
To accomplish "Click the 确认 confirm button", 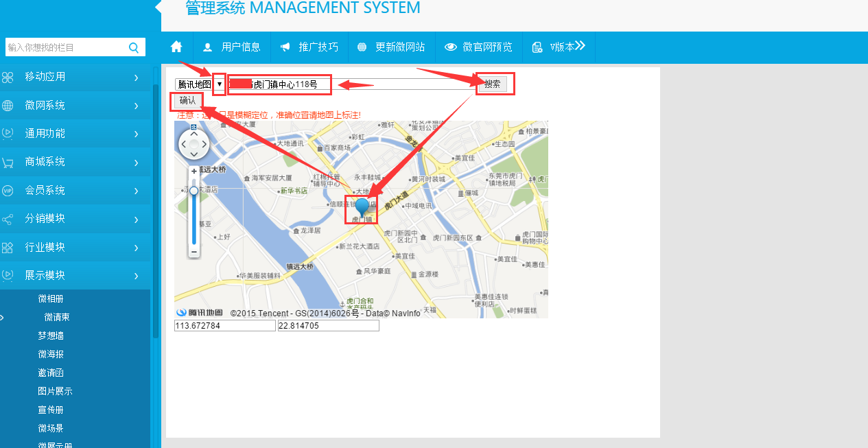I will tap(187, 101).
